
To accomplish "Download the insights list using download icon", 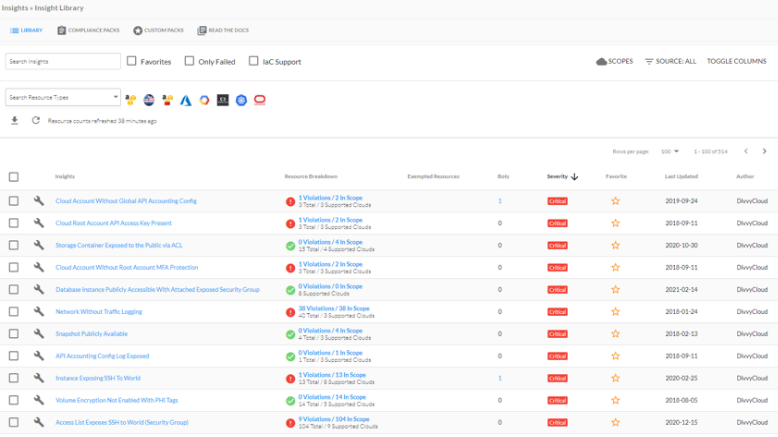I will click(14, 121).
